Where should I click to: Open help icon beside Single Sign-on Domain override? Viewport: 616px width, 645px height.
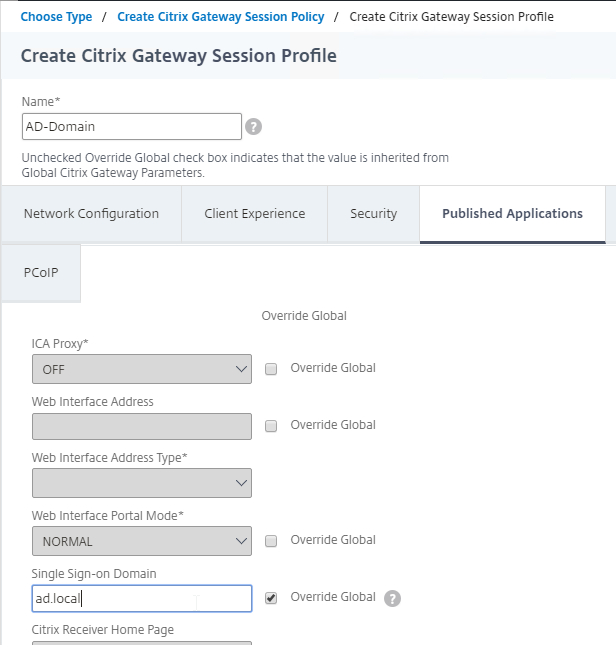pyautogui.click(x=392, y=599)
